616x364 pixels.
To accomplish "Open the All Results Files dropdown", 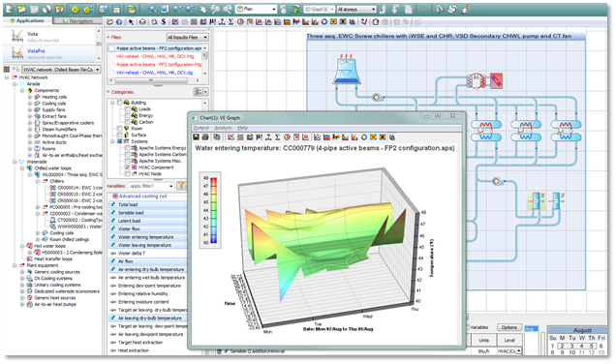I will [x=187, y=38].
